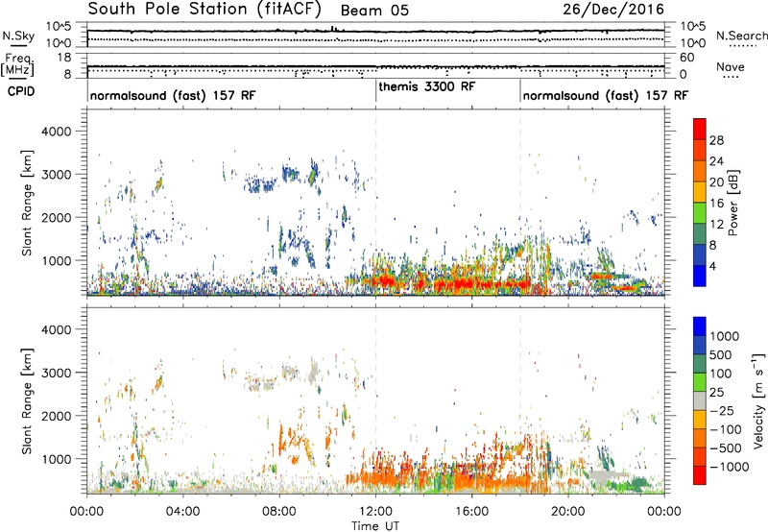The image size is (768, 532).
Task: Click the power panel 'Slant Range [km]' label
Action: point(27,203)
